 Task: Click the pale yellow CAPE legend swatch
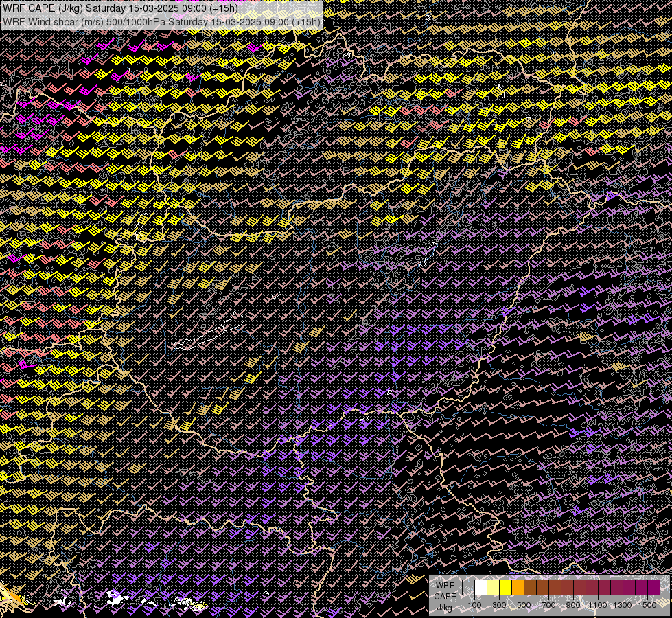coord(494,587)
